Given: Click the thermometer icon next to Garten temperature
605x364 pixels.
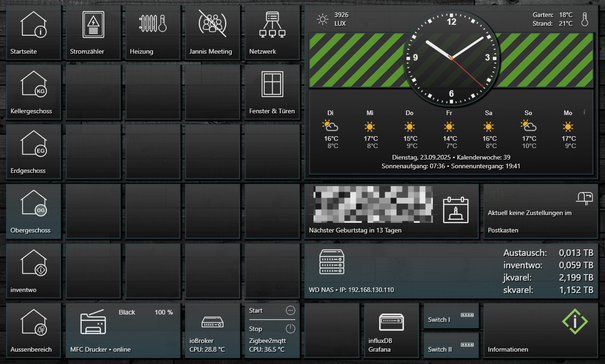Looking at the screenshot, I should click(584, 19).
